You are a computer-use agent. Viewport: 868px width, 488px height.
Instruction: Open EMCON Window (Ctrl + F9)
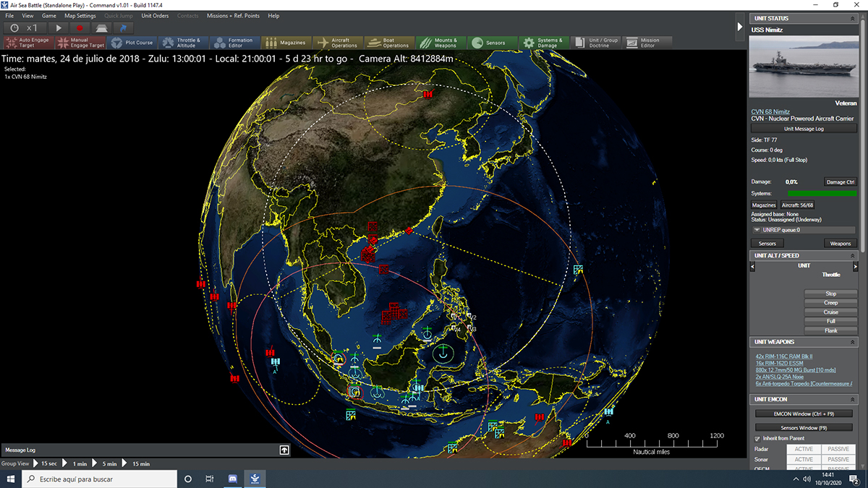[804, 414]
